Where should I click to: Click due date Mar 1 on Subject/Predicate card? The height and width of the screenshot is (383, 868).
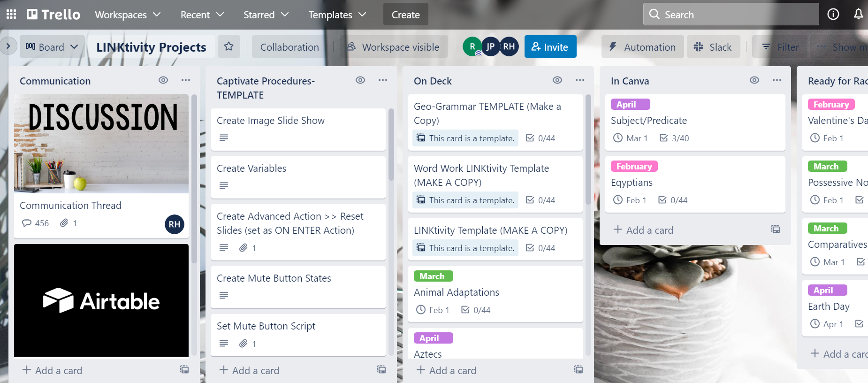(x=630, y=138)
